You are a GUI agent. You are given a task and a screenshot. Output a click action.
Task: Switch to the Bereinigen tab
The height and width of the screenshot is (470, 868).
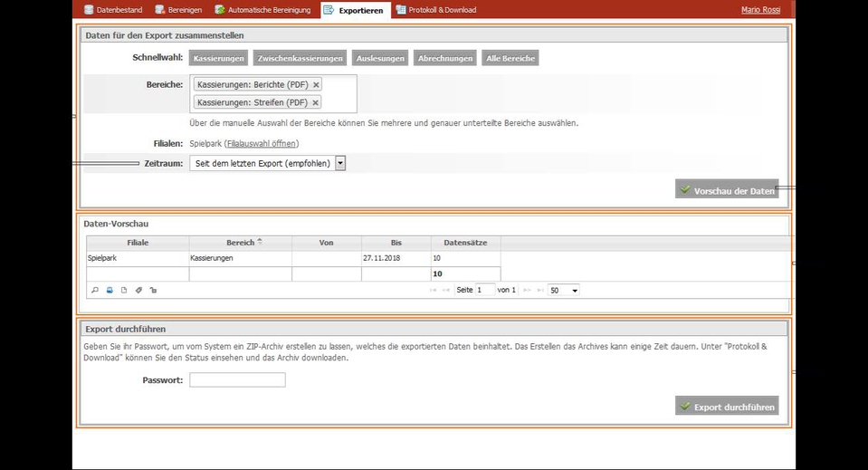178,10
